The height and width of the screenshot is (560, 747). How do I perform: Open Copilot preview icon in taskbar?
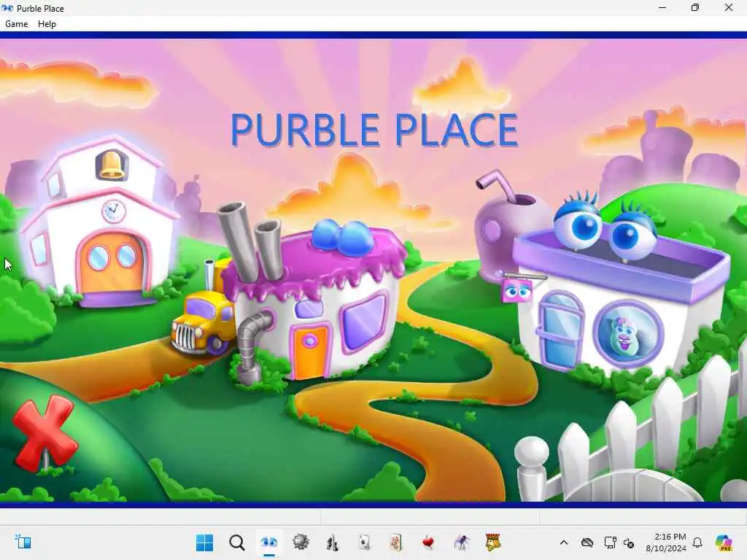pos(724,542)
